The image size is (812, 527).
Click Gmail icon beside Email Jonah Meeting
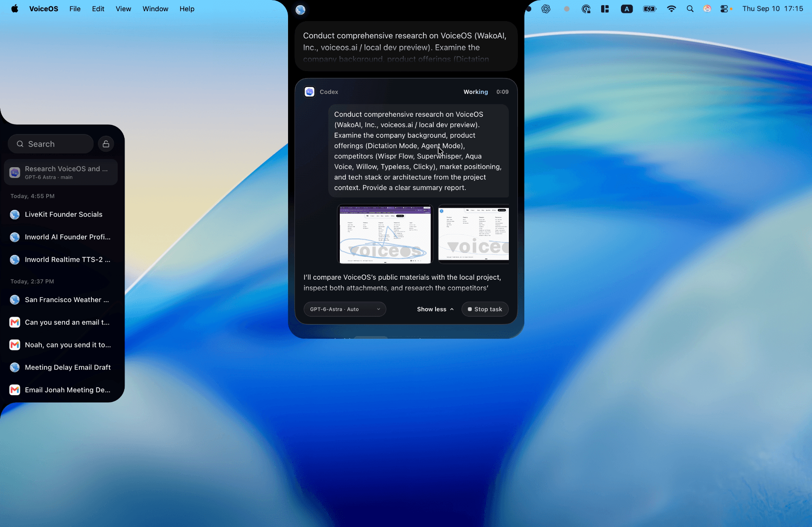tap(15, 390)
